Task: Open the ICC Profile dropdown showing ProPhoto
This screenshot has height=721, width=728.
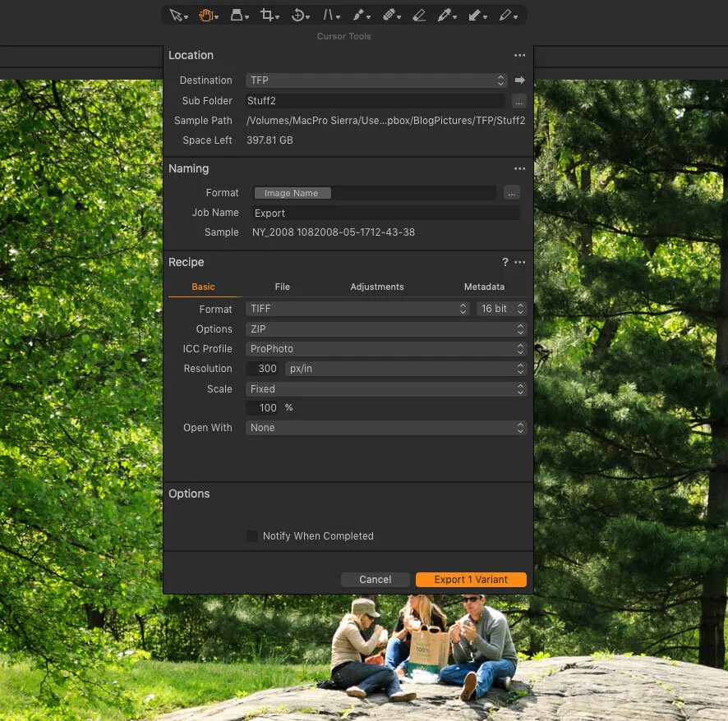Action: tap(386, 348)
